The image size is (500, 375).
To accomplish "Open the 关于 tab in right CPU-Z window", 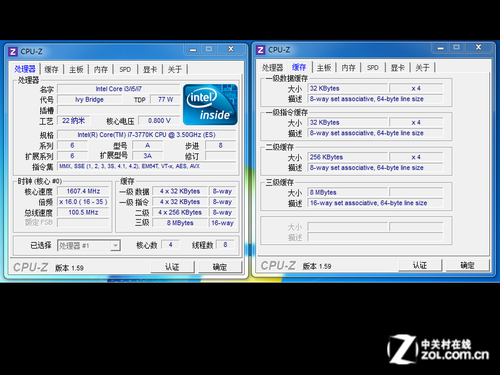I will (422, 68).
